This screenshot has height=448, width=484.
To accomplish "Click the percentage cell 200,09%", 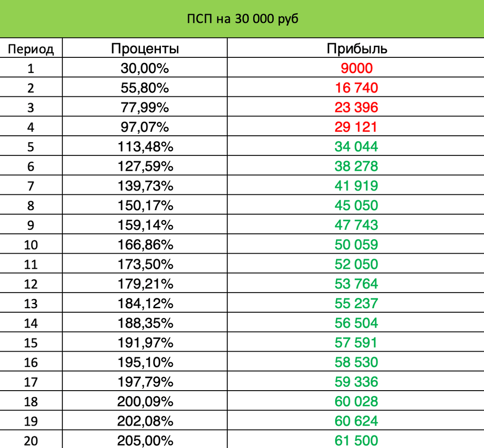I will click(145, 401).
